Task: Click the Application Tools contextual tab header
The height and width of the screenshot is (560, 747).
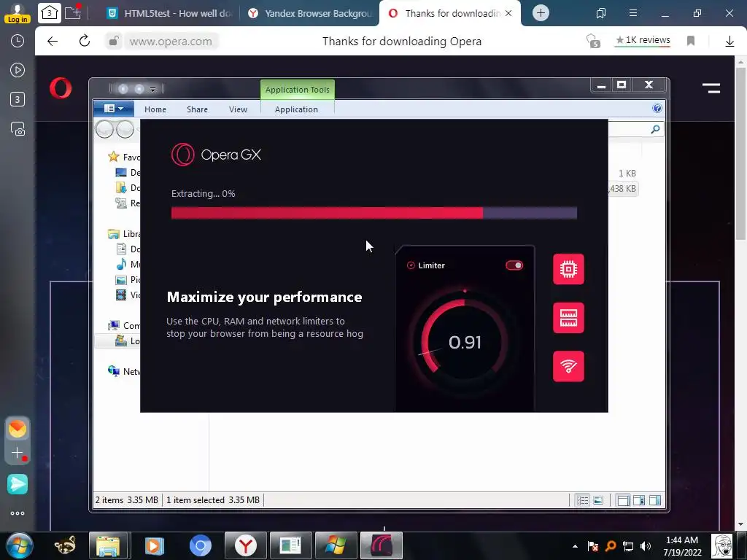Action: coord(298,90)
